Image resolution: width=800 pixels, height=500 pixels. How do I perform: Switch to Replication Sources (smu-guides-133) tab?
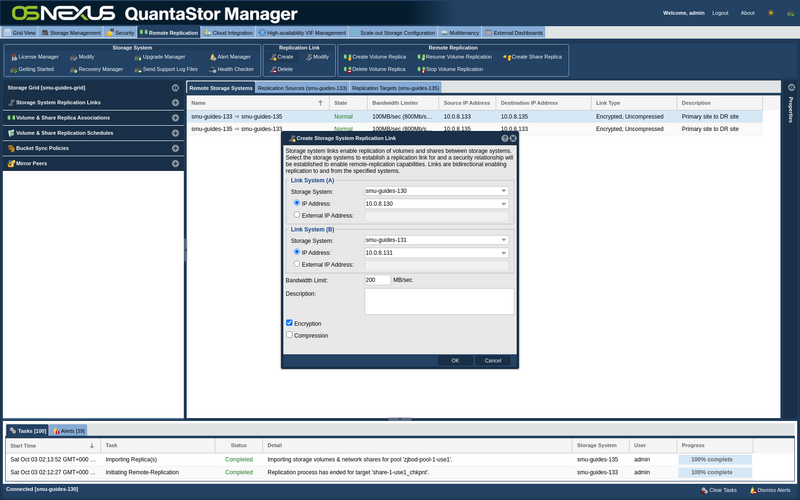pos(302,88)
